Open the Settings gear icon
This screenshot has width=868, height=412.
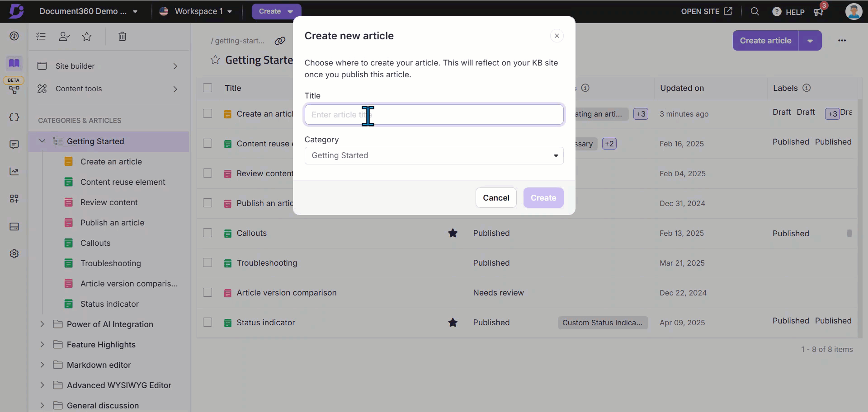point(14,254)
